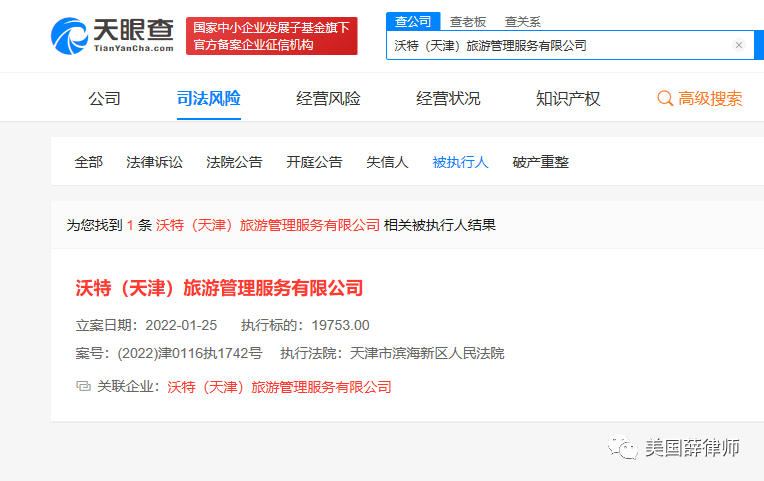Open the 公司 navigation tab
This screenshot has width=764, height=481.
(104, 99)
